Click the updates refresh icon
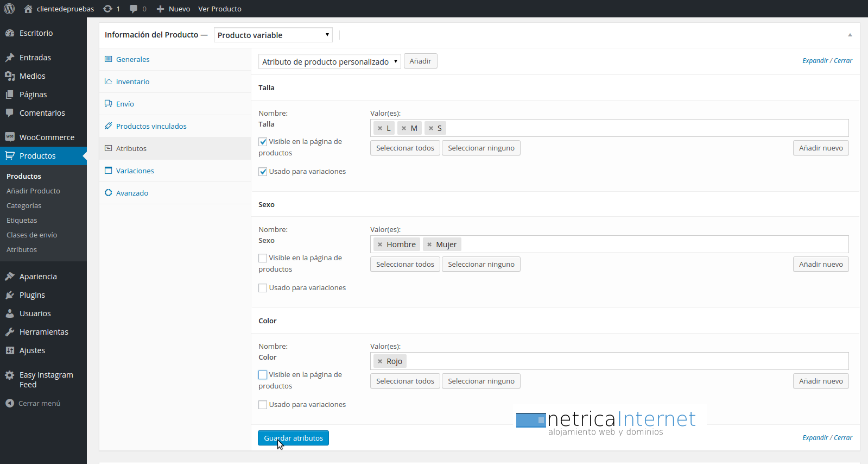The width and height of the screenshot is (868, 464). (x=107, y=9)
